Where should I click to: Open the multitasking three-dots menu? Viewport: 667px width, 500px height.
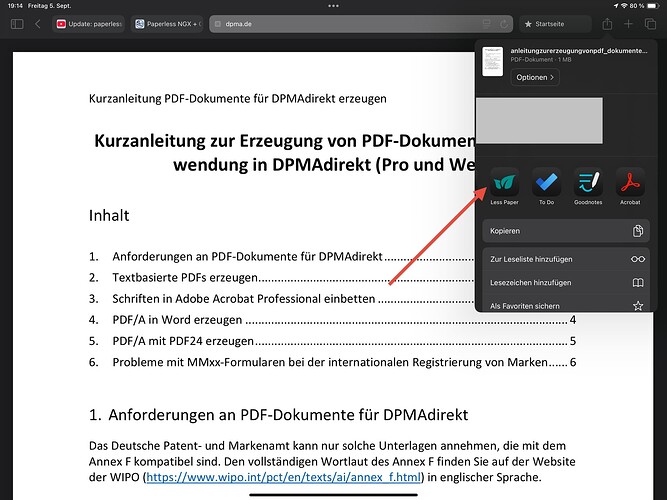334,6
